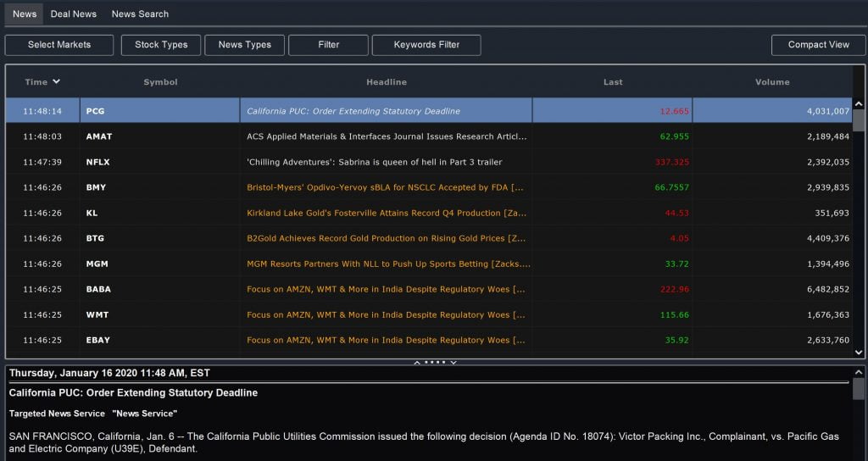Click the last price 337.325
Viewport: 868px width, 461px height.
tap(672, 162)
